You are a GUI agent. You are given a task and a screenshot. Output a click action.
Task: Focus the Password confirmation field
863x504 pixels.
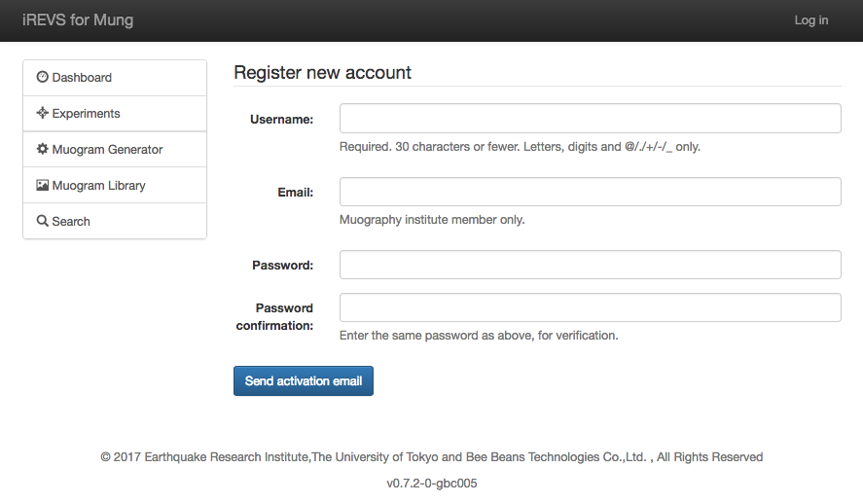click(x=590, y=307)
